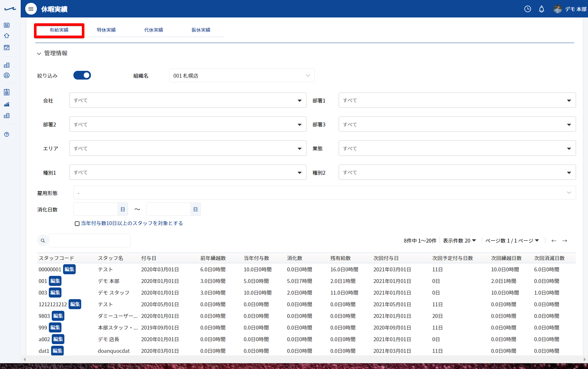Click 次回消滅日数 column header
Viewport: 588px width, 369px height.
point(550,258)
